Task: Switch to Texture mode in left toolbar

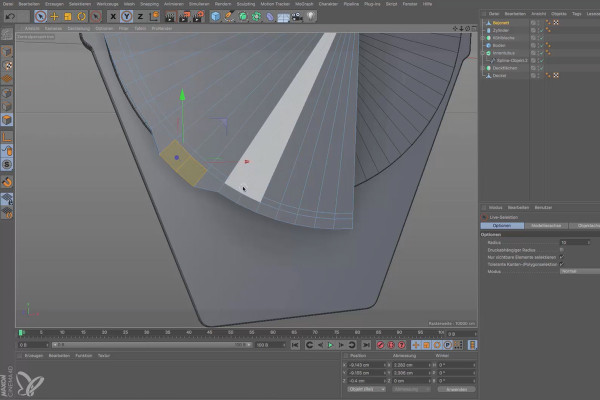Action: pyautogui.click(x=7, y=65)
